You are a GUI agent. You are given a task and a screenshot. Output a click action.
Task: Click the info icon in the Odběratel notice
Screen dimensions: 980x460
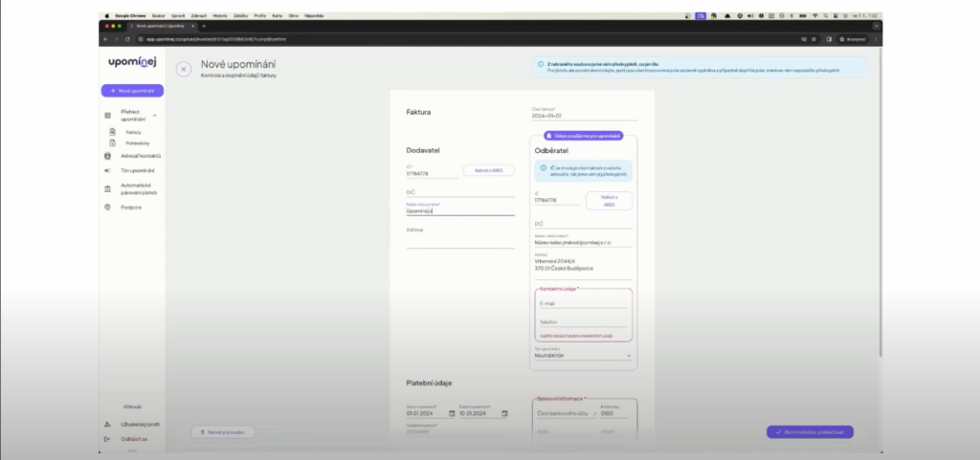coord(544,168)
